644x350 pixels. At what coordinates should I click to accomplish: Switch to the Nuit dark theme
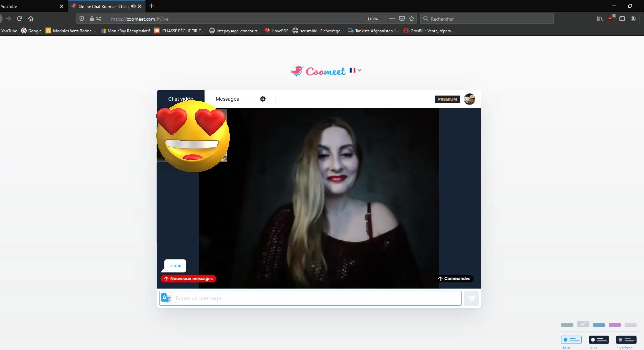click(598, 340)
